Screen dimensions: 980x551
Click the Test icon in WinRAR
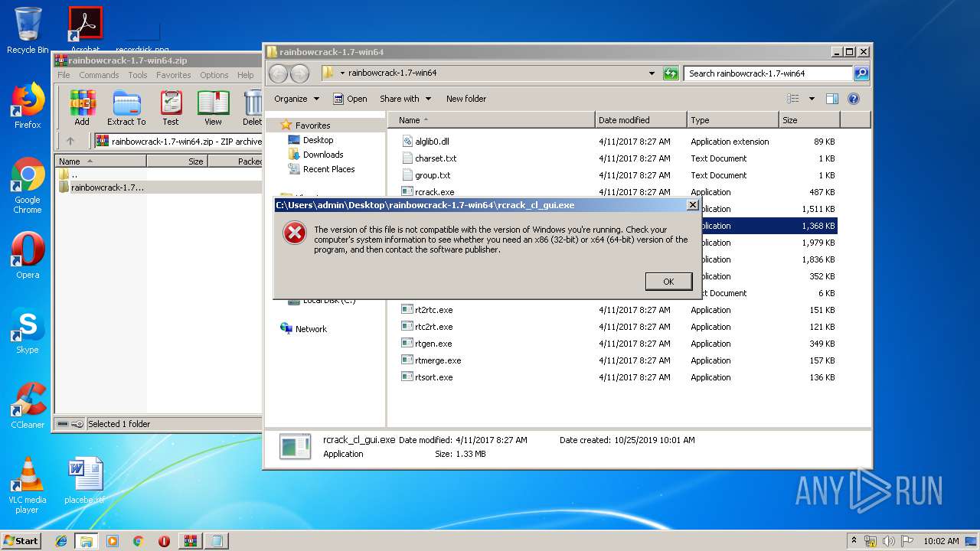tap(171, 107)
